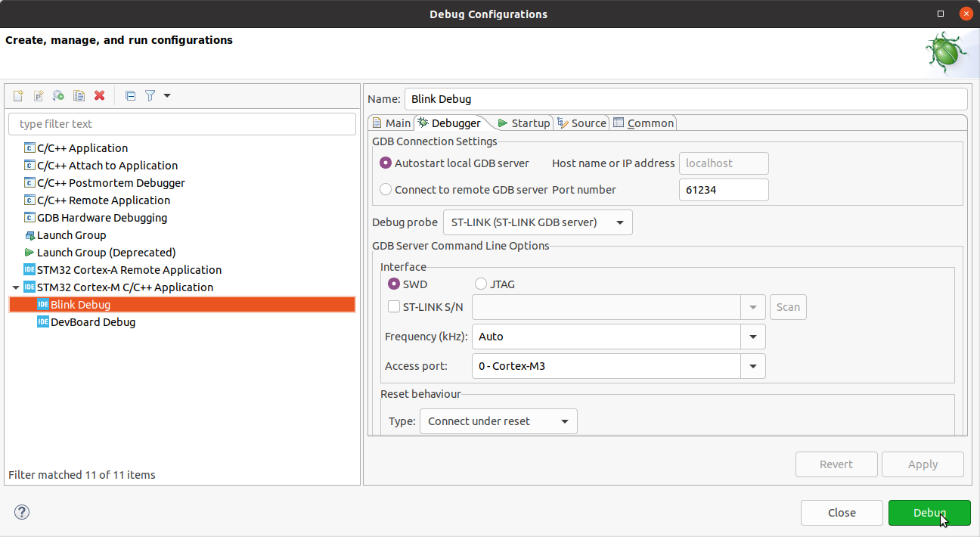Switch to the Source tab
Screen dimensions: 980x537
(x=581, y=123)
